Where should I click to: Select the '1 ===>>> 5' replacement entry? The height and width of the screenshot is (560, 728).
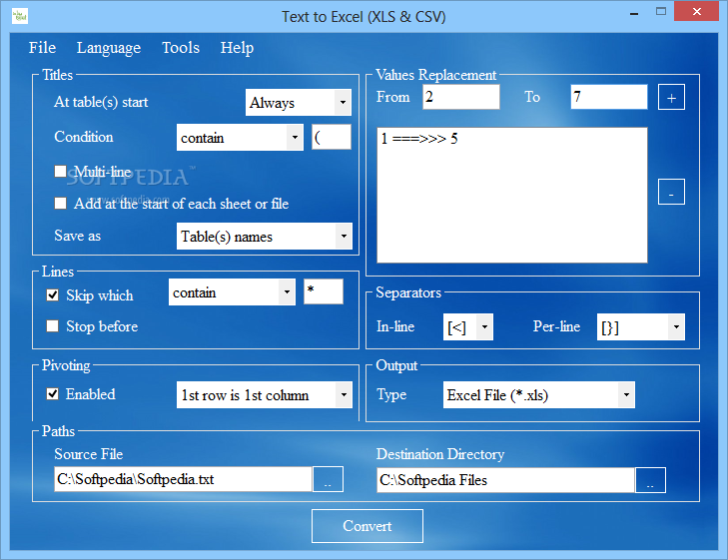click(419, 139)
